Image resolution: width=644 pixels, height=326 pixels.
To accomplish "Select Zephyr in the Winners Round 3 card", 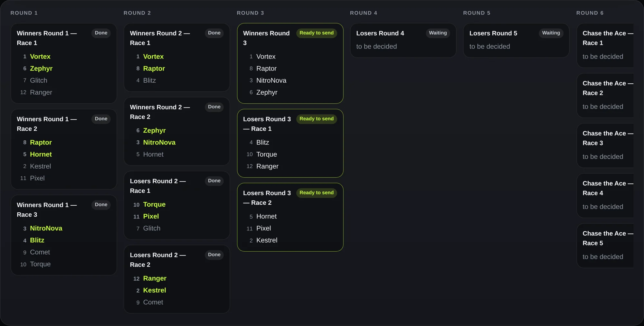I will pyautogui.click(x=267, y=92).
